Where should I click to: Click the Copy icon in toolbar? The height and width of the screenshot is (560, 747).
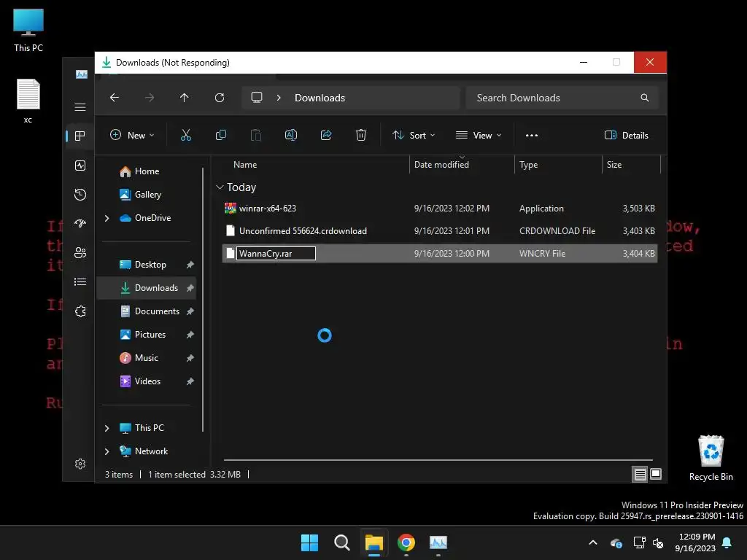click(220, 135)
